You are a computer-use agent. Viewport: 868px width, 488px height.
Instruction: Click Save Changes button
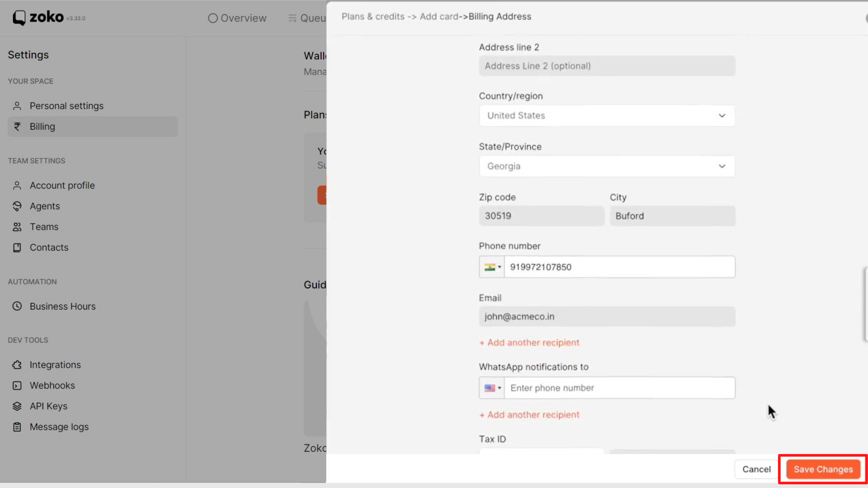click(x=823, y=469)
